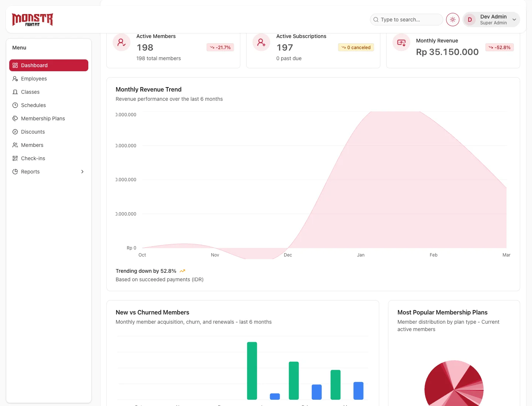Image resolution: width=532 pixels, height=406 pixels.
Task: Click the Members people icon
Action: point(15,145)
